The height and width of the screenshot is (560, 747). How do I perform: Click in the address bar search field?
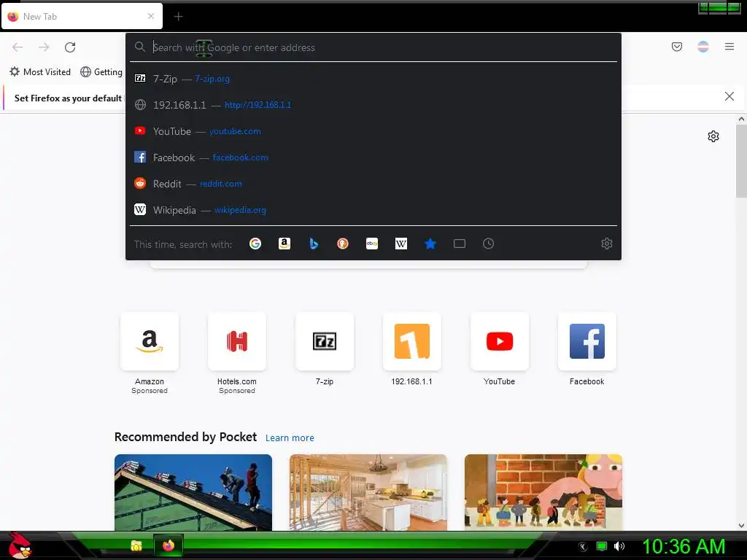(x=373, y=47)
